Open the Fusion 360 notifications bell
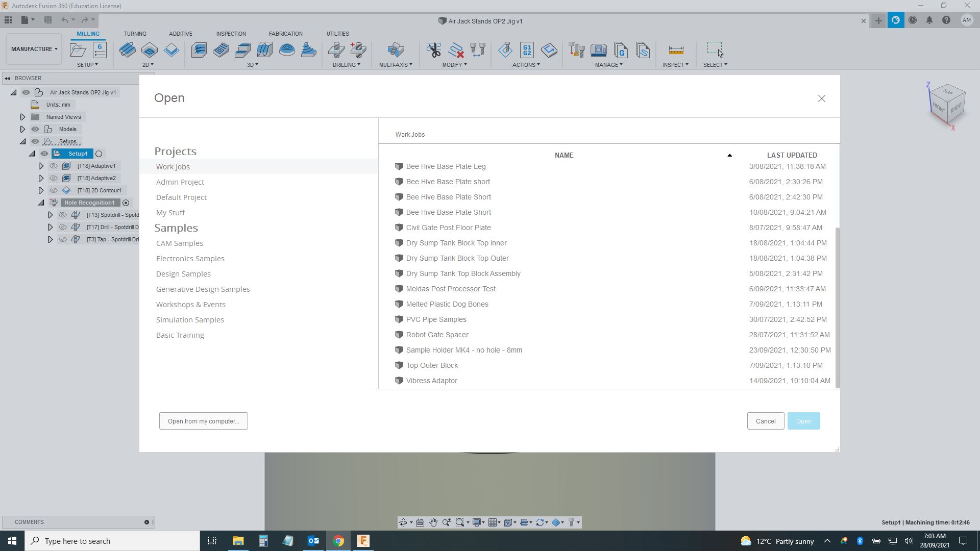 coord(929,20)
